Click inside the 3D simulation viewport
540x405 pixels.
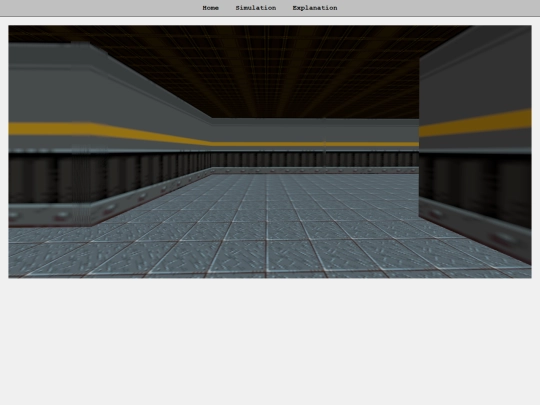tap(270, 152)
